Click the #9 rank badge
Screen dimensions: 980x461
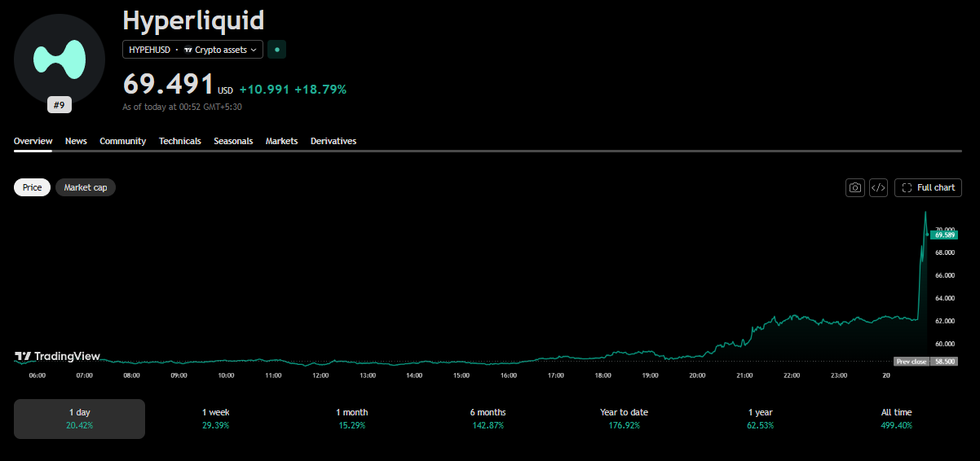[60, 105]
